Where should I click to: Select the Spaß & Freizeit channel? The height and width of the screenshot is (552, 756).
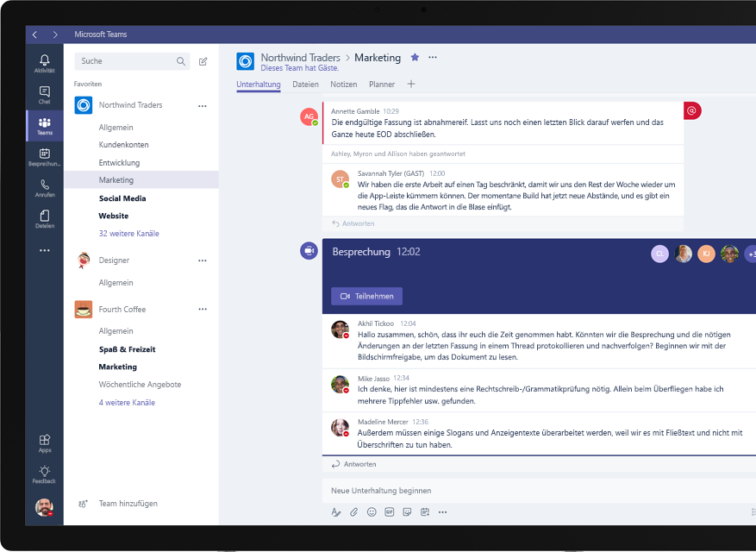[128, 349]
